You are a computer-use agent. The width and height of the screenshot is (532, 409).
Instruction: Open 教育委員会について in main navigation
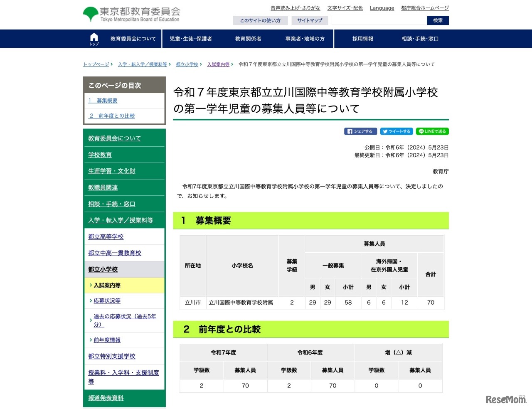pyautogui.click(x=133, y=39)
